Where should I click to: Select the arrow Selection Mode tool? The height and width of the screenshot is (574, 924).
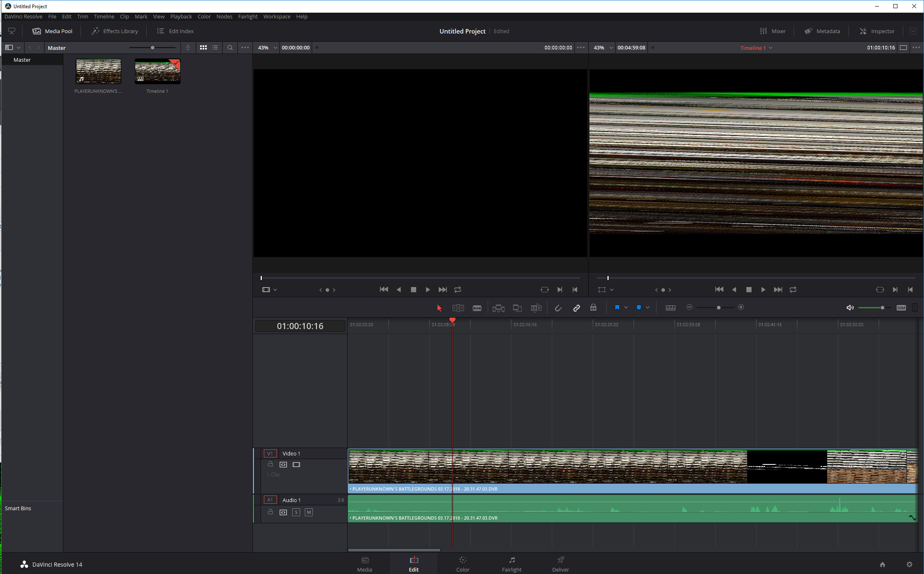[x=439, y=308]
